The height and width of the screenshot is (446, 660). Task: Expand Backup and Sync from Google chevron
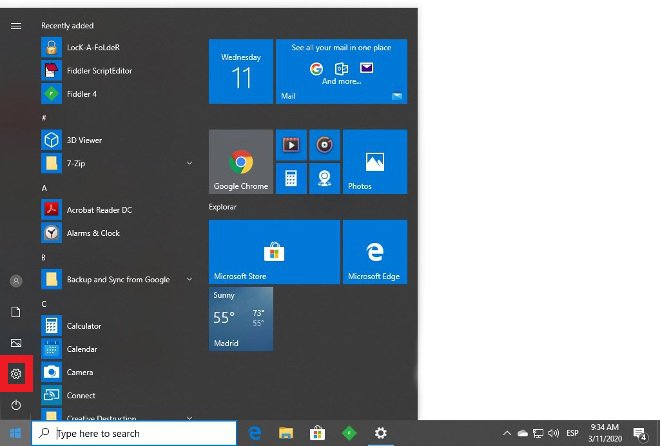point(189,279)
